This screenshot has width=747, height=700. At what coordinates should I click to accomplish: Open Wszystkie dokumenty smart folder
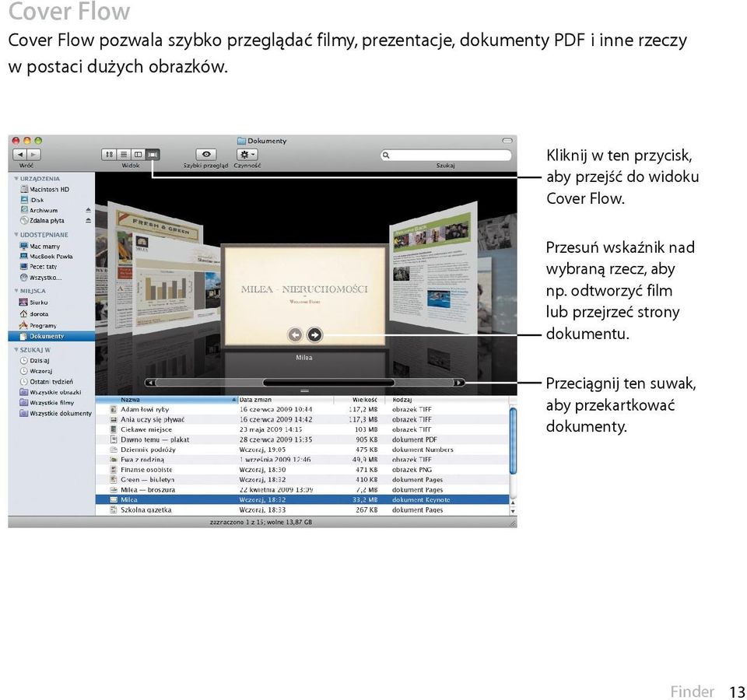pyautogui.click(x=56, y=413)
